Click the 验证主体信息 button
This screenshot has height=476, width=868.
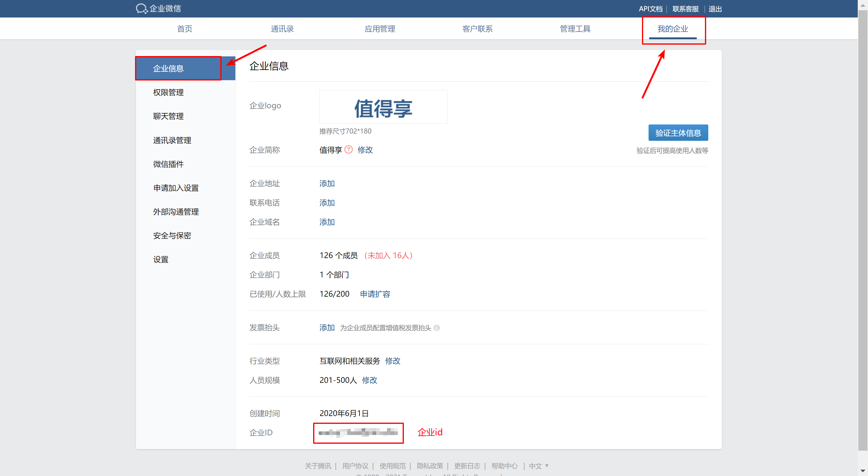pyautogui.click(x=678, y=133)
